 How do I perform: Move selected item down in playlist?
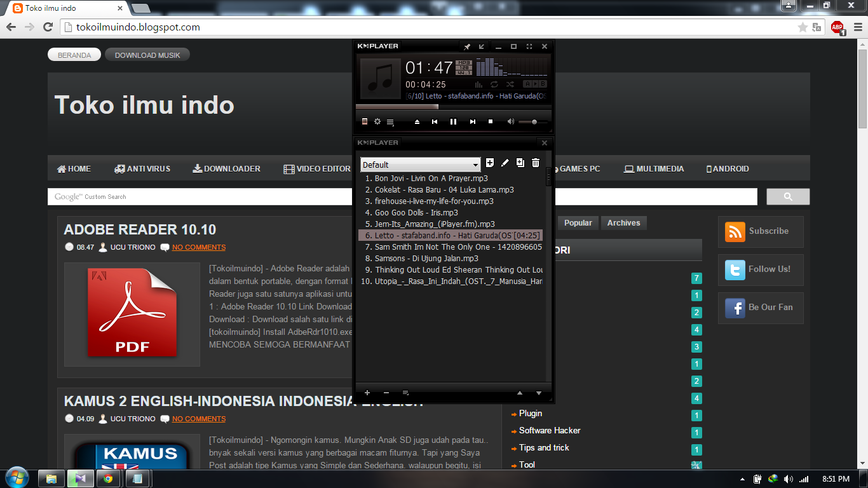[539, 393]
